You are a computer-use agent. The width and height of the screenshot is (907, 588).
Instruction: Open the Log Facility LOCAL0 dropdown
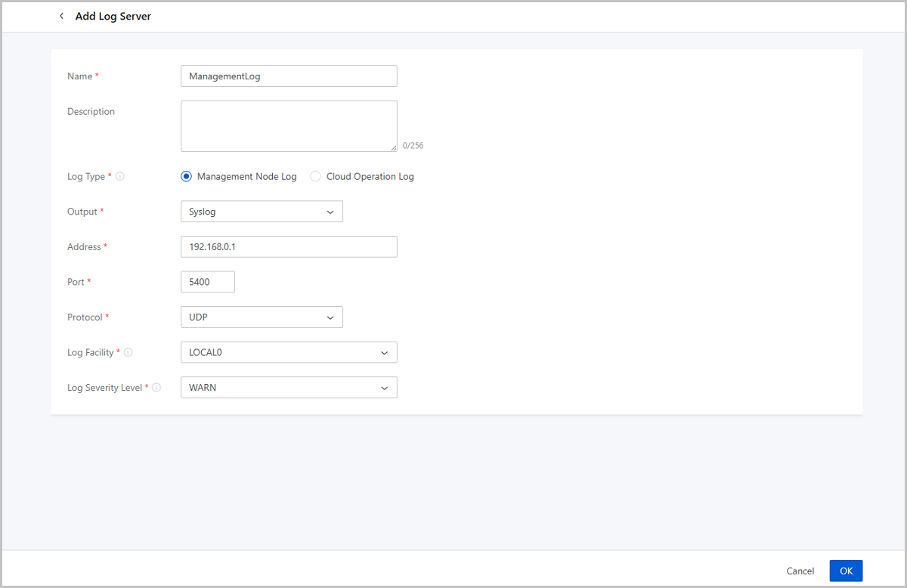(289, 352)
